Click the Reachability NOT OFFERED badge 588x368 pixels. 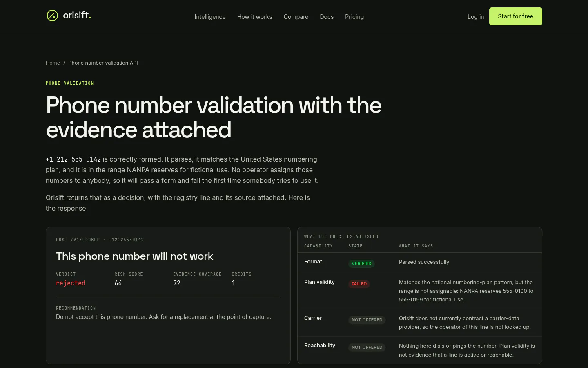[x=367, y=347]
